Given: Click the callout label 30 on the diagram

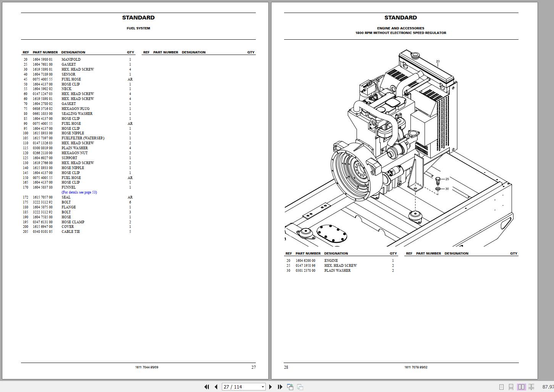Looking at the screenshot, I should (x=447, y=189).
